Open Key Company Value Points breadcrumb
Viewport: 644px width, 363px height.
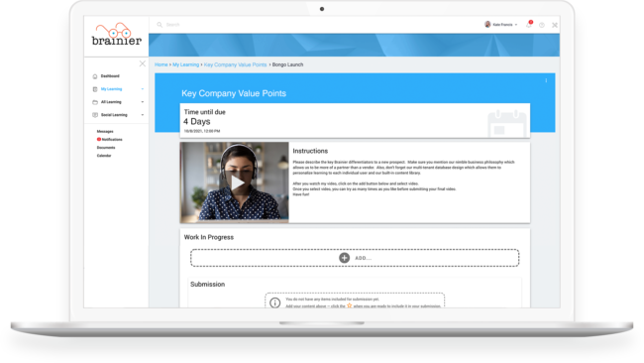click(236, 64)
